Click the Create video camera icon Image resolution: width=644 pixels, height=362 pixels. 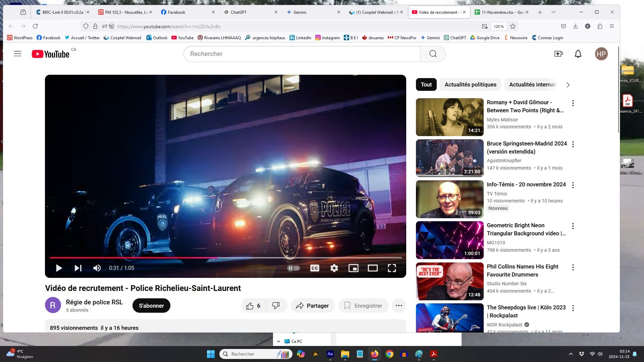pos(558,54)
